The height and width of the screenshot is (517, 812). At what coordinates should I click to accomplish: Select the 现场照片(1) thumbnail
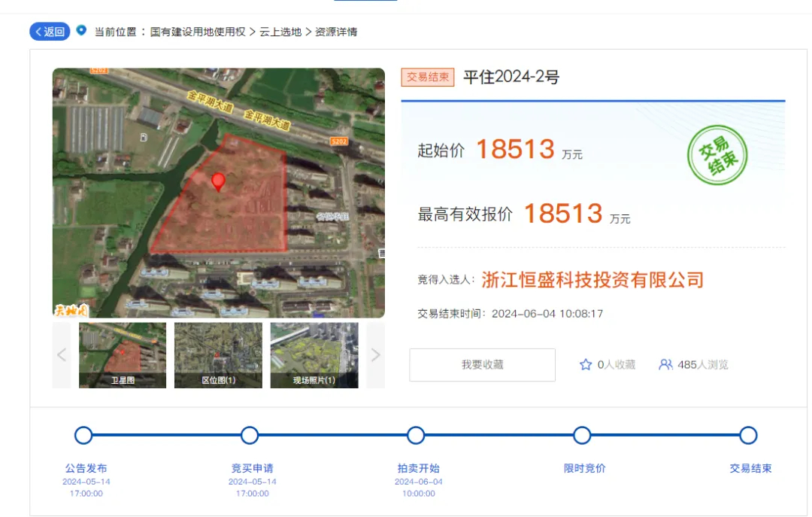click(314, 355)
